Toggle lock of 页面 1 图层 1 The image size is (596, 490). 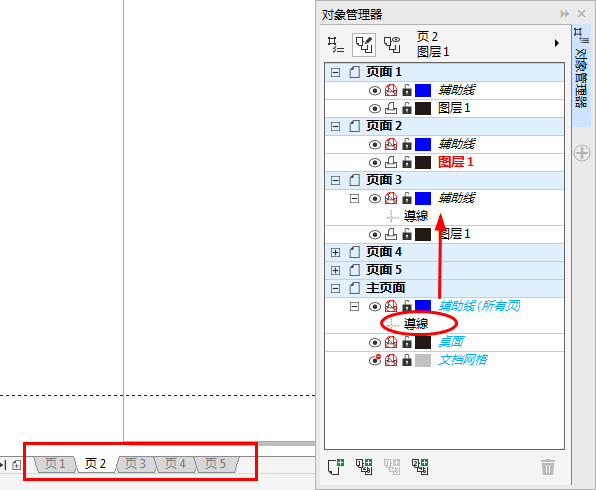(x=407, y=108)
